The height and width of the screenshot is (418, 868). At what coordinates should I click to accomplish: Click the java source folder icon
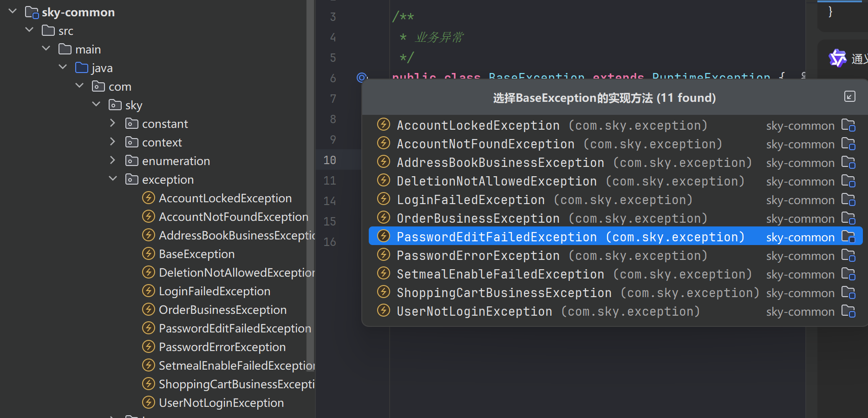(x=82, y=68)
